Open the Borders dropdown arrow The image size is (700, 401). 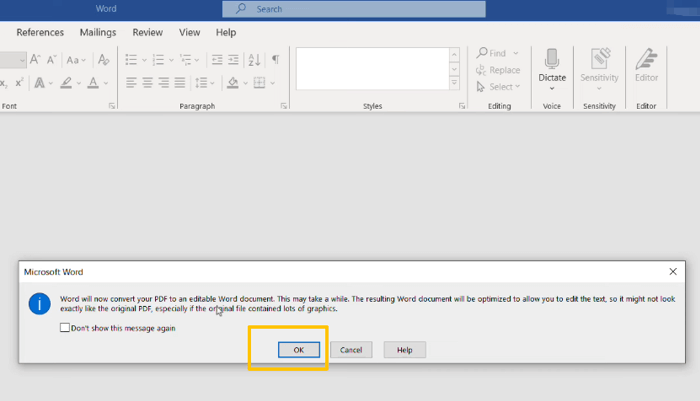click(272, 83)
